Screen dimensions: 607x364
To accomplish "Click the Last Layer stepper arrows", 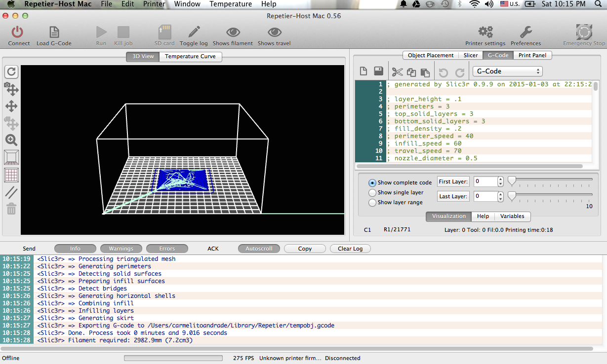I will pyautogui.click(x=501, y=196).
